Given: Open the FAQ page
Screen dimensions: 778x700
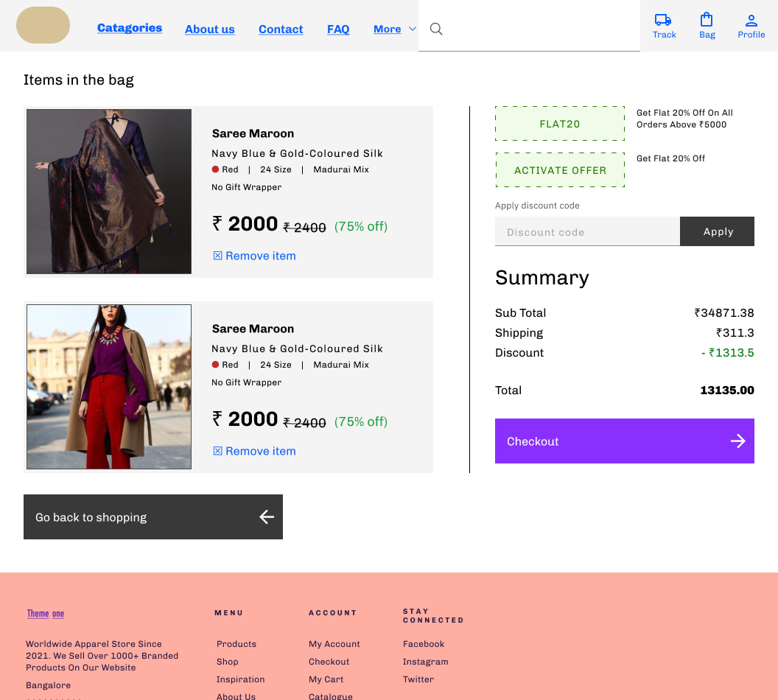Looking at the screenshot, I should (338, 29).
